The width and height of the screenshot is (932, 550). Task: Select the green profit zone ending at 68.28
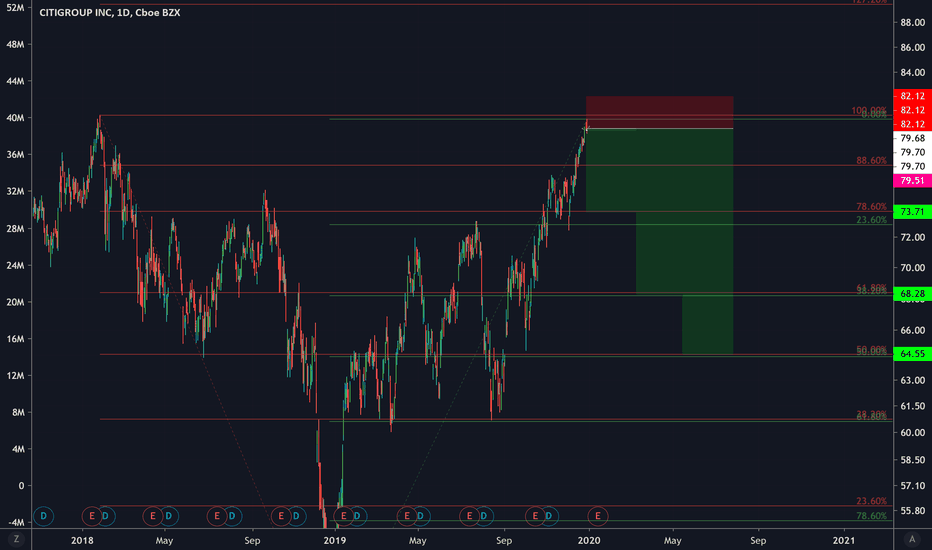[684, 253]
